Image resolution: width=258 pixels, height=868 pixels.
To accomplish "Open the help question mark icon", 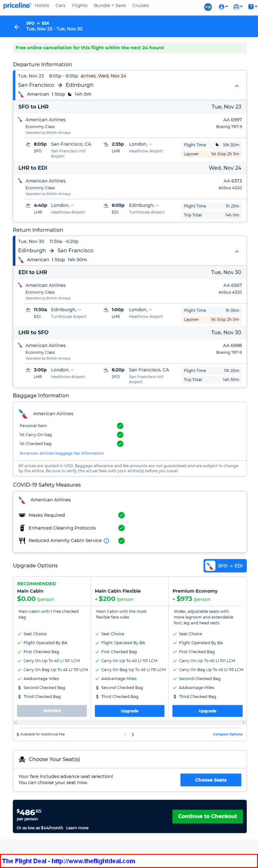I will point(251,7).
